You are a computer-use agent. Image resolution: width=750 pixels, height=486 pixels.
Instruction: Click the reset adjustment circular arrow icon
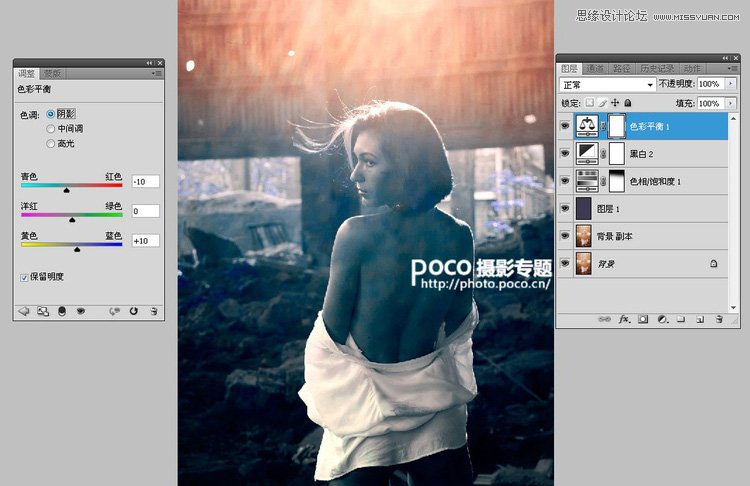pos(133,311)
